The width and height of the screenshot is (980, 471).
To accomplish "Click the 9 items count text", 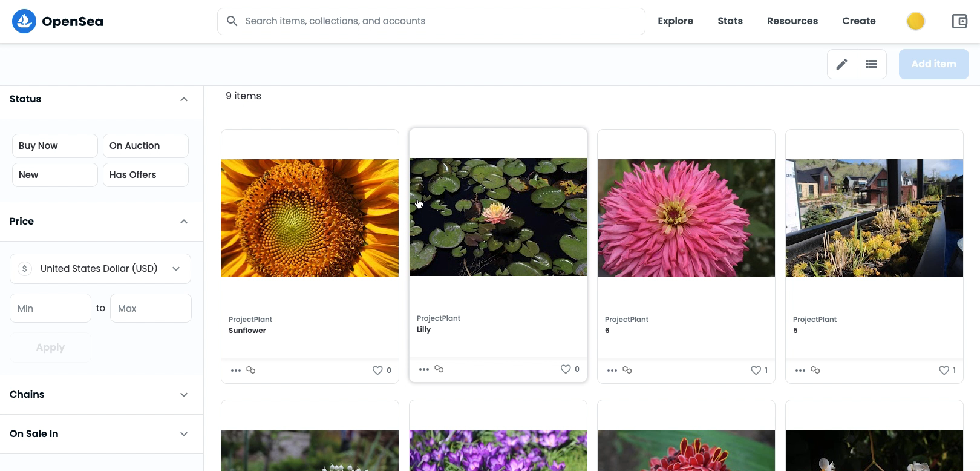I will (243, 96).
